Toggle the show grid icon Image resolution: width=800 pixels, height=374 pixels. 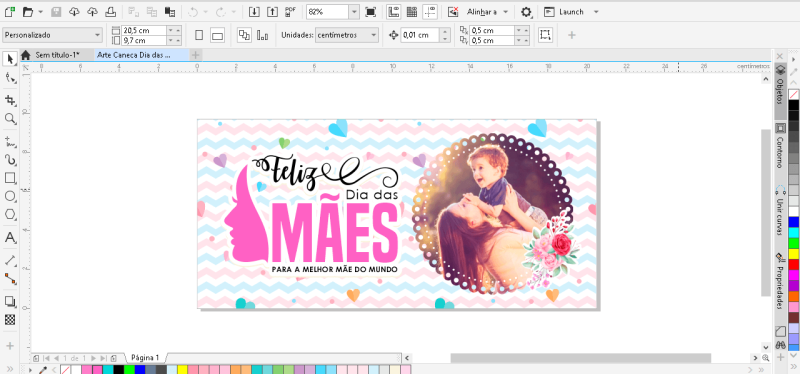click(411, 11)
